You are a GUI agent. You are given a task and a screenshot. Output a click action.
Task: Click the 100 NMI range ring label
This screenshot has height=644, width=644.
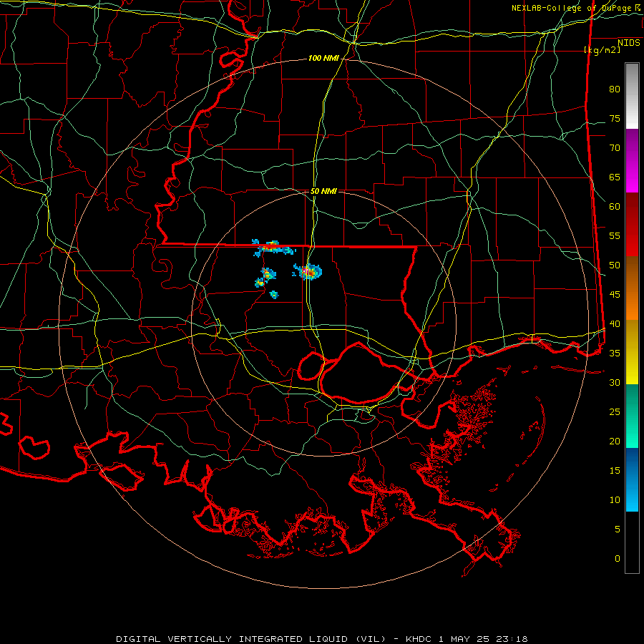click(x=323, y=59)
